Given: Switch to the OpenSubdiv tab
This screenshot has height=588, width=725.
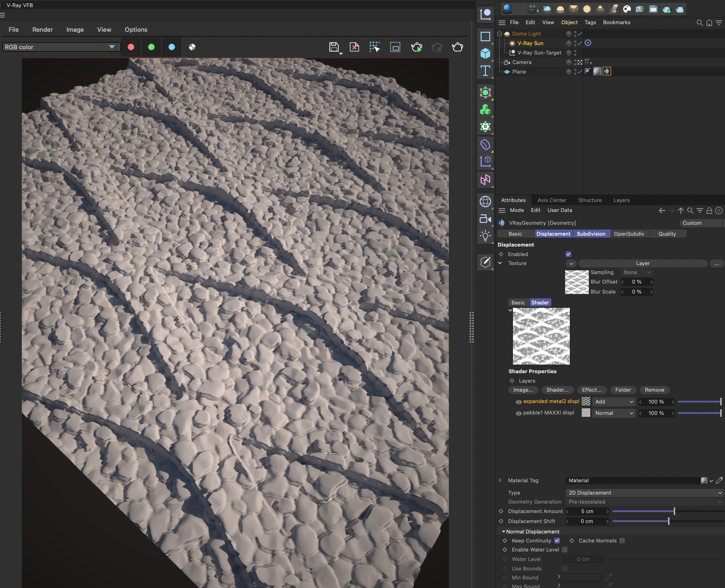Looking at the screenshot, I should tap(629, 234).
